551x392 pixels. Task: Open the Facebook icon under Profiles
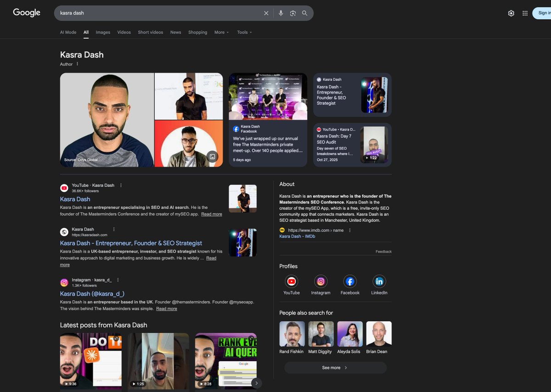tap(350, 281)
